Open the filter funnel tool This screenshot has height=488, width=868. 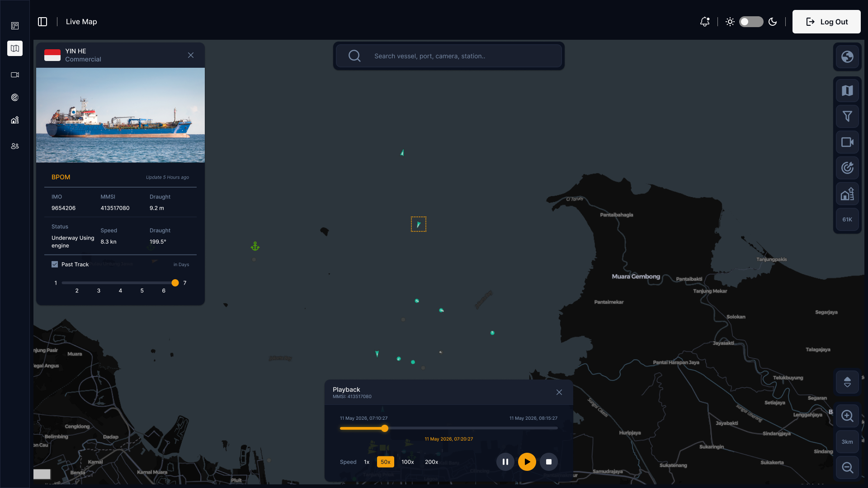point(847,117)
